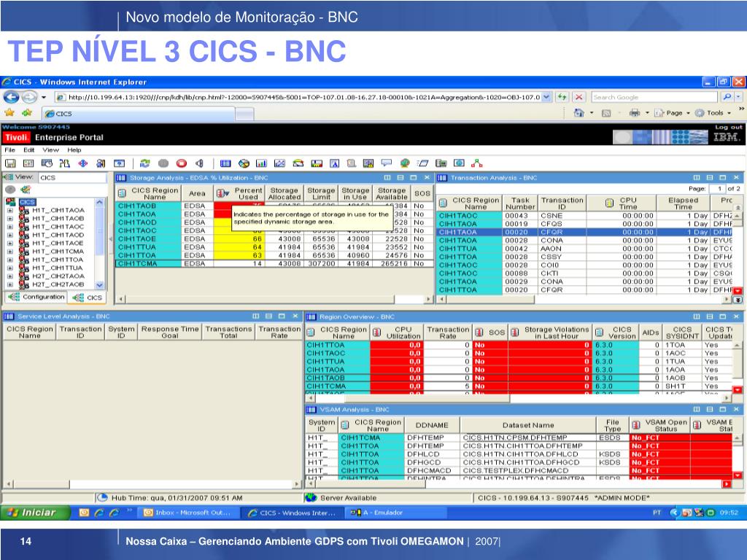Click the Favorites star icon in Internet Explorer
747x560 pixels.
tap(9, 113)
